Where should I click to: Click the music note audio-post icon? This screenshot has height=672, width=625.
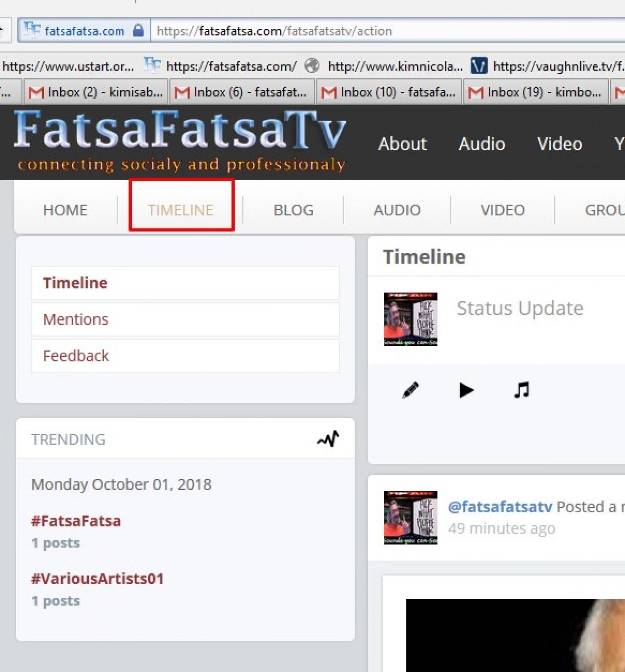pyautogui.click(x=521, y=390)
